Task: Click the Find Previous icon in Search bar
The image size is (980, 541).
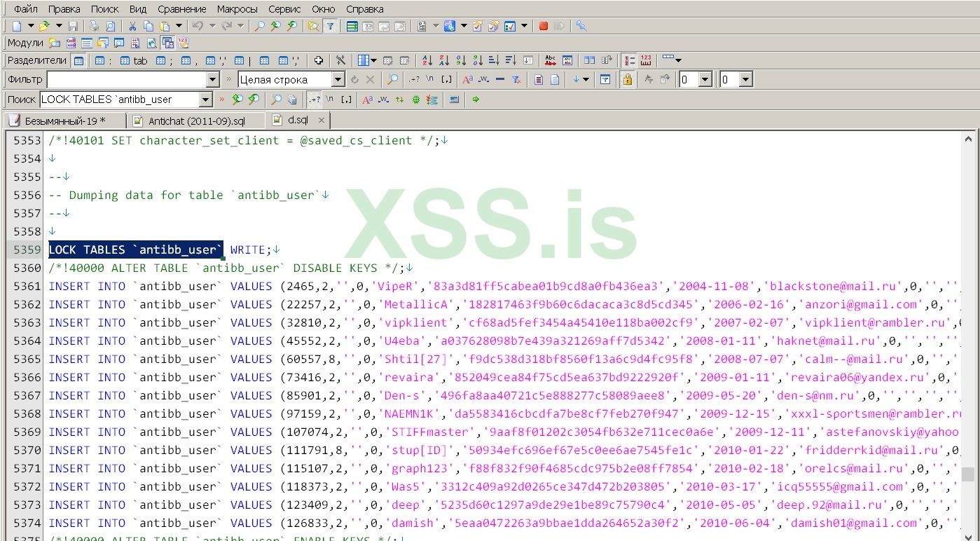Action: click(237, 100)
